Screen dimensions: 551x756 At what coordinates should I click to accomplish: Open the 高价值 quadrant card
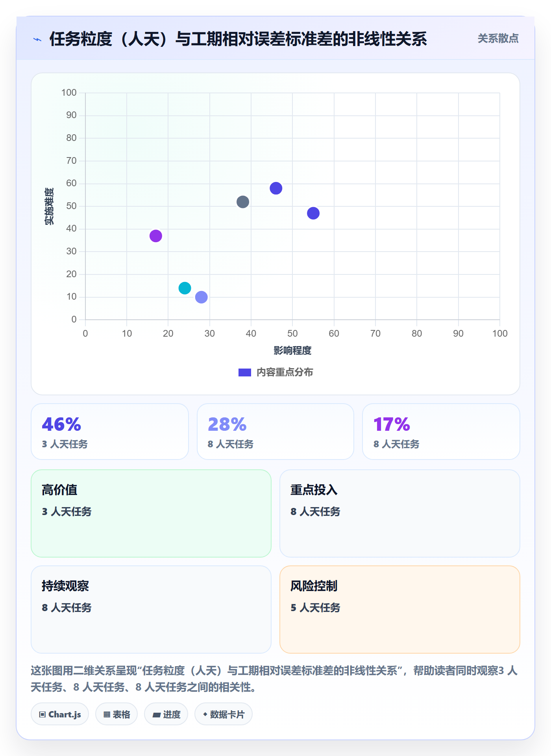click(x=151, y=513)
